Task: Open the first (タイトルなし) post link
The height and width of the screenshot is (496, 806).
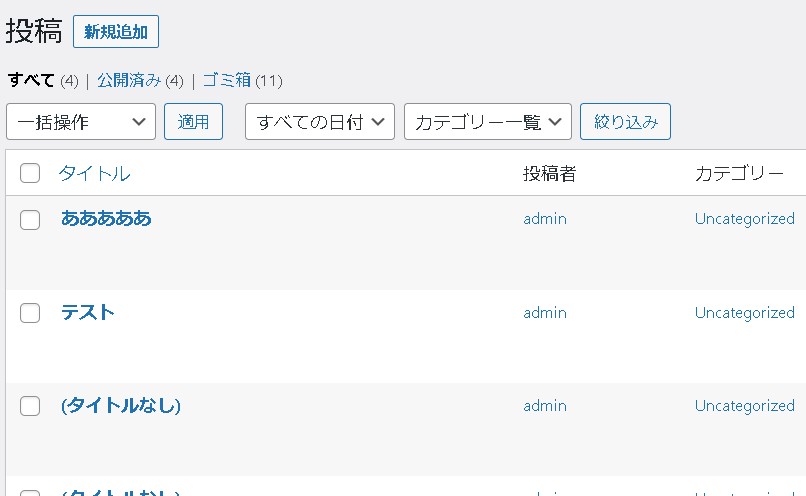Action: tap(121, 406)
